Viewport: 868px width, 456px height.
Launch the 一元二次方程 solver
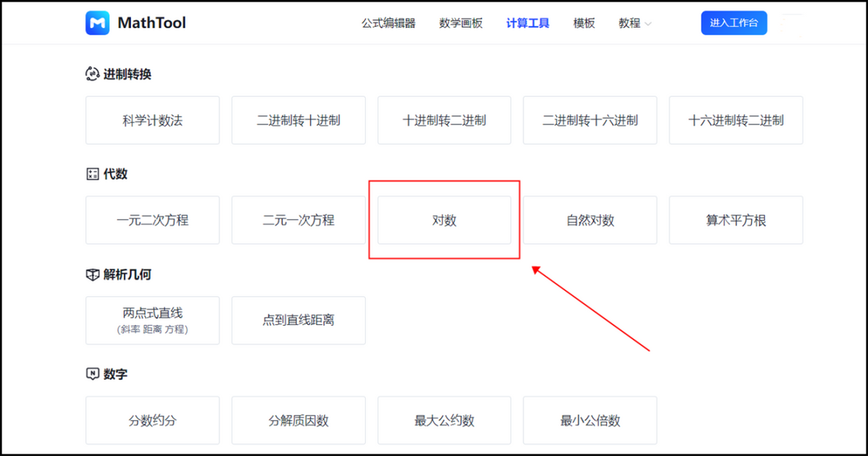coord(153,220)
